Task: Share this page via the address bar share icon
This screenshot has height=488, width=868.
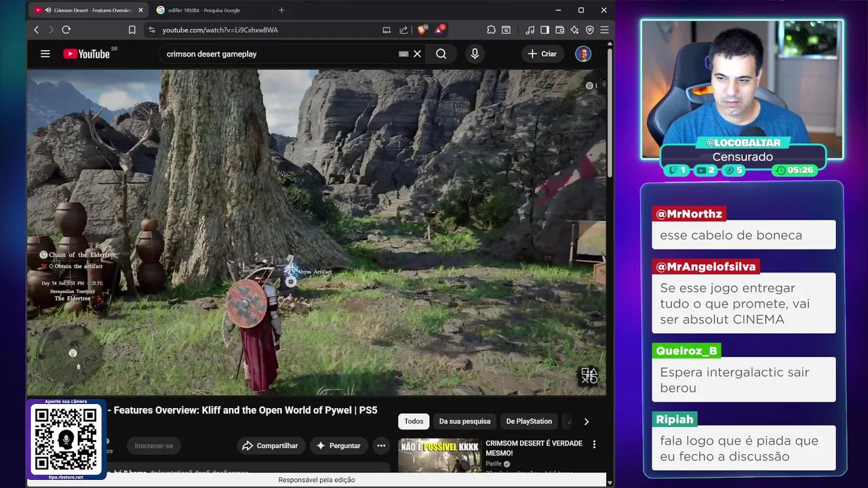Action: click(x=403, y=30)
